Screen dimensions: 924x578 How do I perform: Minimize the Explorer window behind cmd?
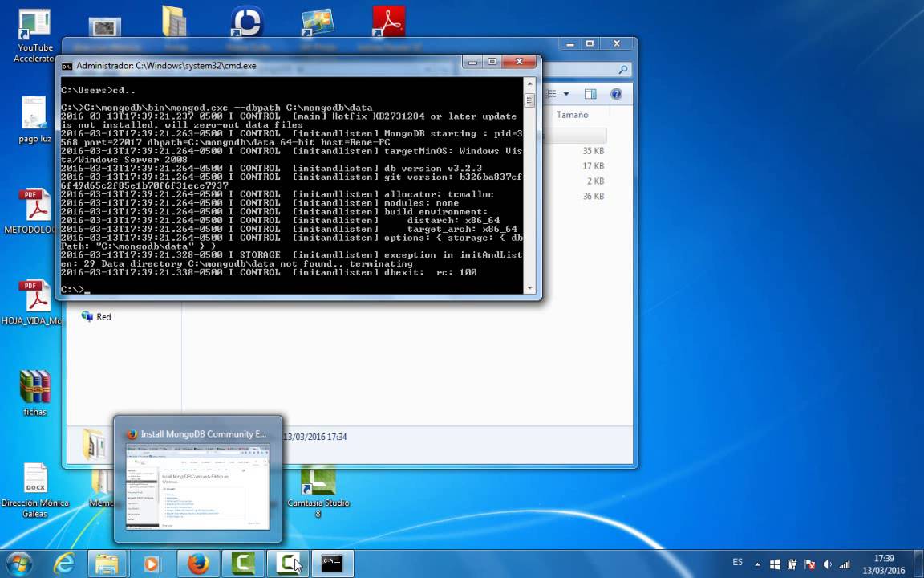tap(569, 43)
